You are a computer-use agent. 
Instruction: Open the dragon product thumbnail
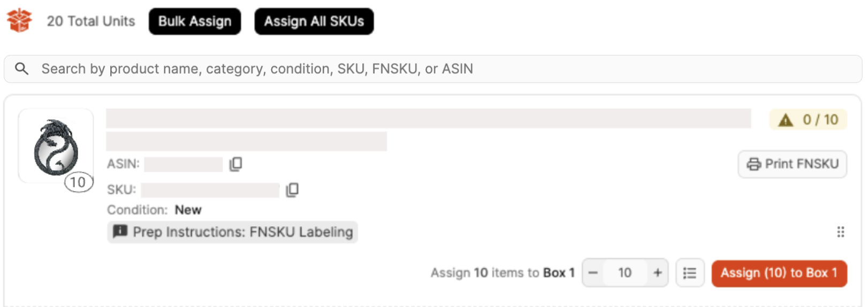point(56,146)
